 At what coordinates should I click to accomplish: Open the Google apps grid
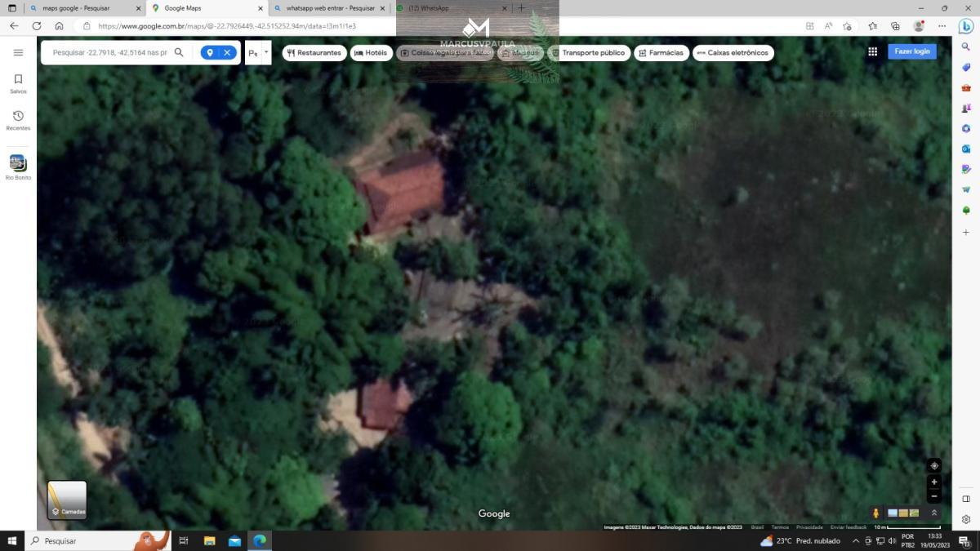pos(872,51)
